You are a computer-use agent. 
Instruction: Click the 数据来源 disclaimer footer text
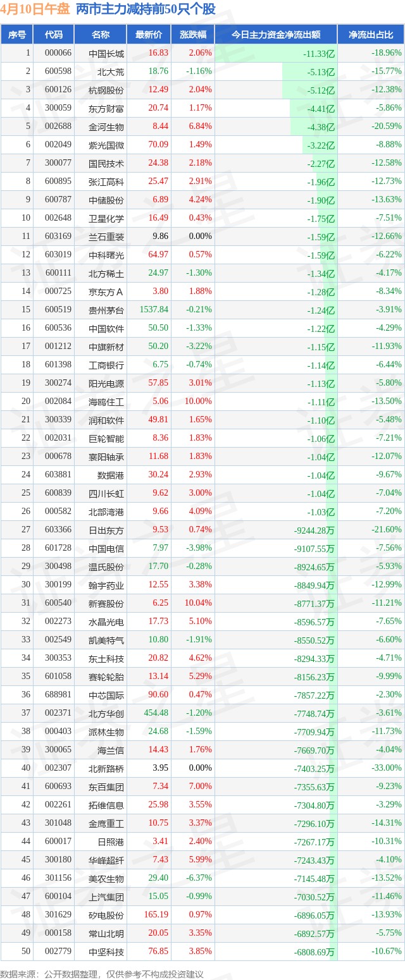(102, 973)
